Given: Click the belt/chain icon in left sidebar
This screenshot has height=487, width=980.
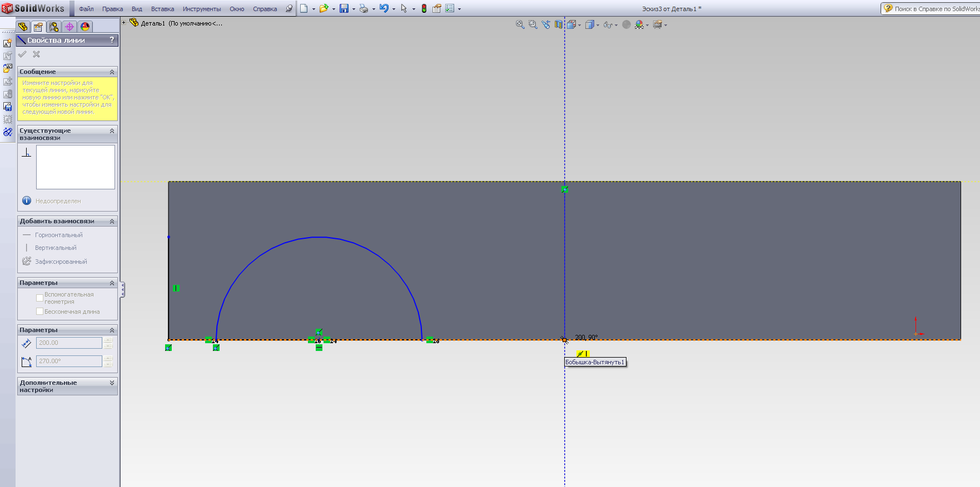Looking at the screenshot, I should pos(7,132).
